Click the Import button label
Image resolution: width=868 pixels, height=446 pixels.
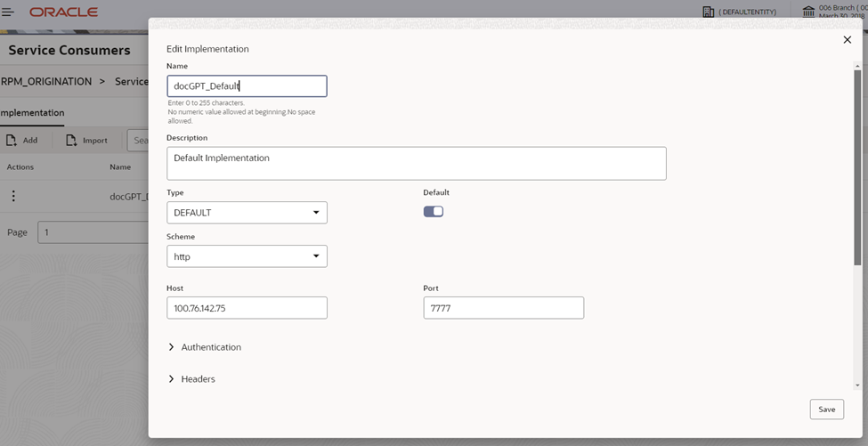point(95,141)
